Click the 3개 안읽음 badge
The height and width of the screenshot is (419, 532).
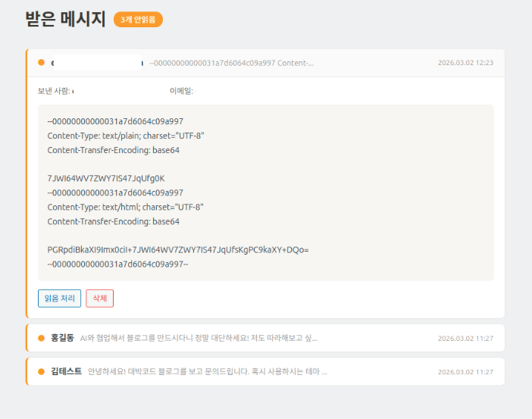point(138,20)
